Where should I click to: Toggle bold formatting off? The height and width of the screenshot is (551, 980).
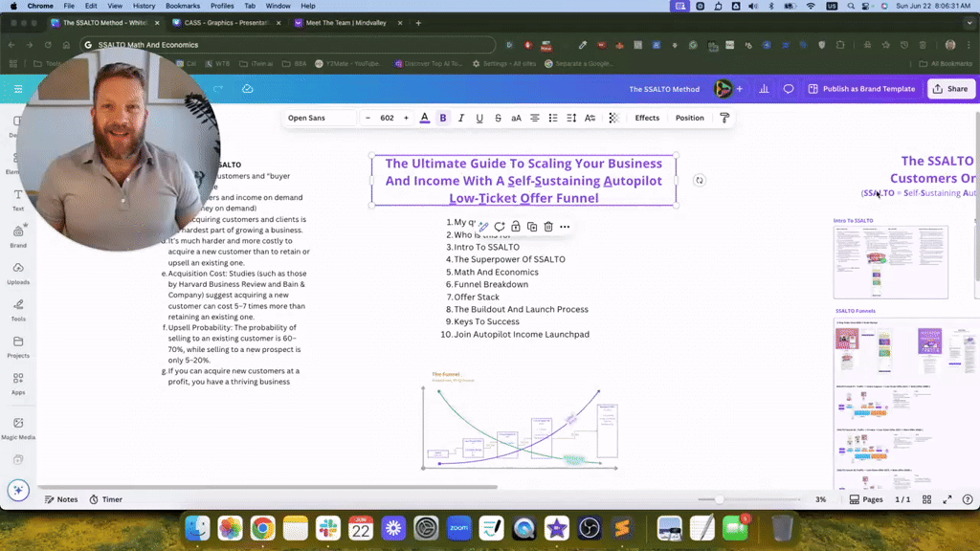(442, 118)
